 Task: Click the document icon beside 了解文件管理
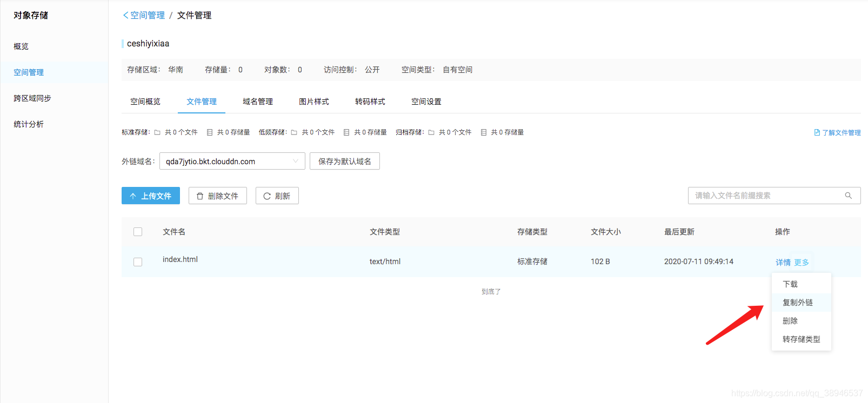[x=817, y=132]
